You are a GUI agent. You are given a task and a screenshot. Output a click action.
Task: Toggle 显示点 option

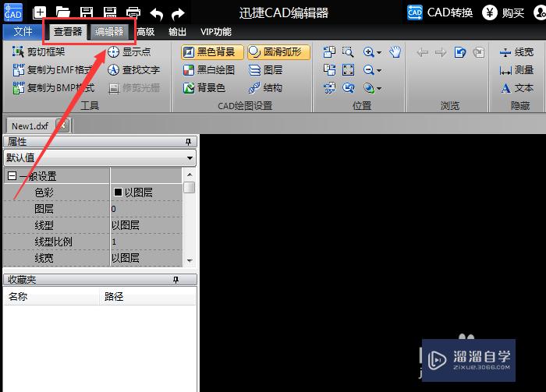tap(129, 52)
